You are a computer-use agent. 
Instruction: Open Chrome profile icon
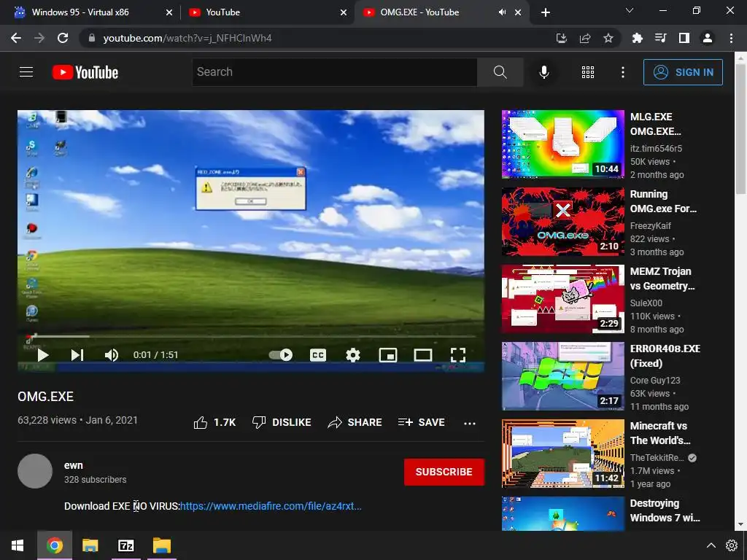(x=708, y=38)
